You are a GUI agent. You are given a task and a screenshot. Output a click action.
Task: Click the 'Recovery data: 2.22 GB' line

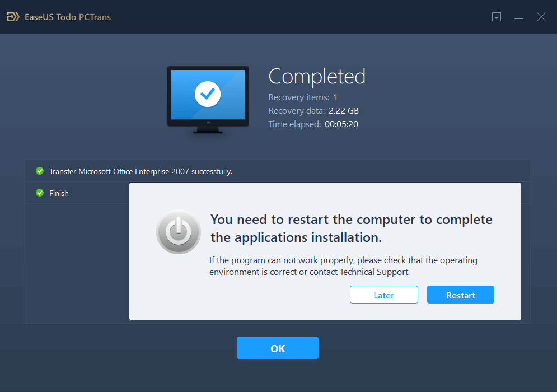[313, 111]
